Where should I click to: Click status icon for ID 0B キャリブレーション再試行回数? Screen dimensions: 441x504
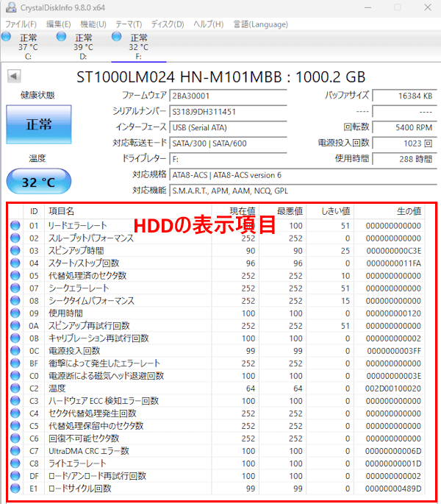[15, 338]
